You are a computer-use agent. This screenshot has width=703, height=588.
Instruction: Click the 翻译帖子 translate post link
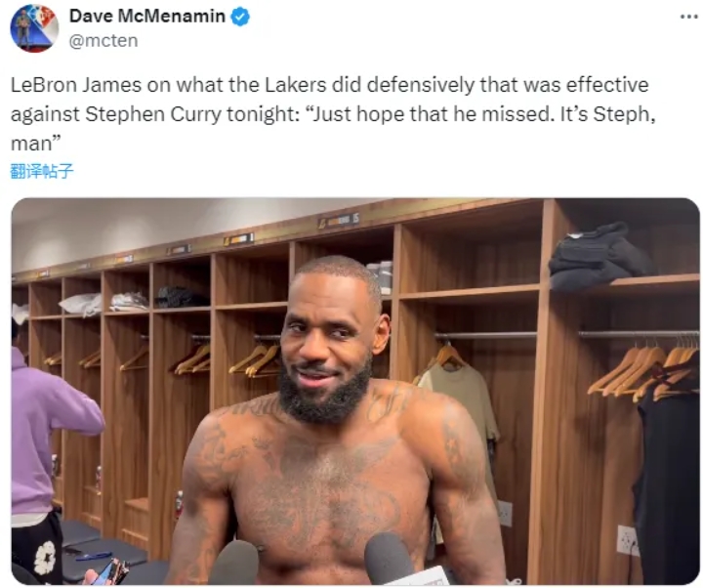pyautogui.click(x=41, y=171)
